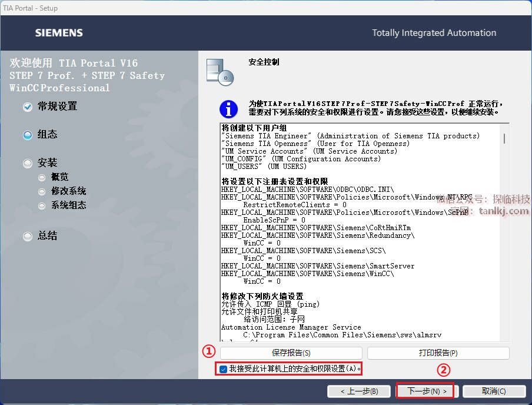Click the Automation License Manager Service line
The width and height of the screenshot is (532, 405).
click(291, 327)
